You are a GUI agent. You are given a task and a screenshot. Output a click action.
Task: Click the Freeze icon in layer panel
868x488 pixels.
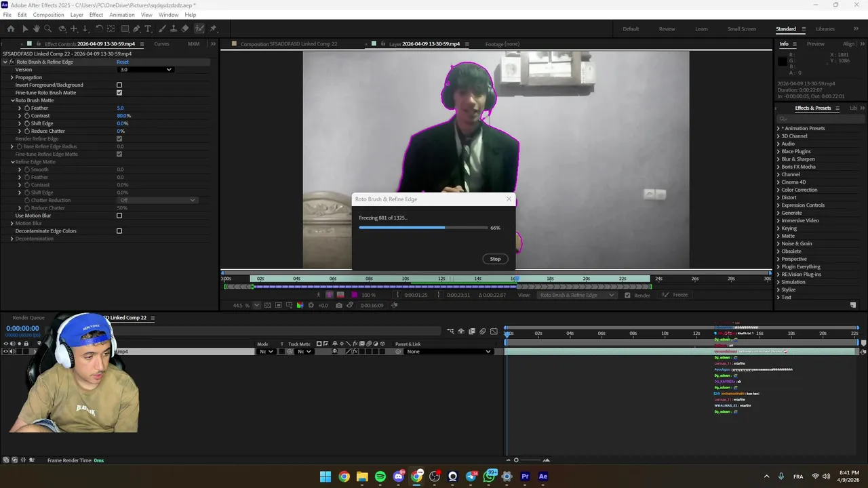666,295
